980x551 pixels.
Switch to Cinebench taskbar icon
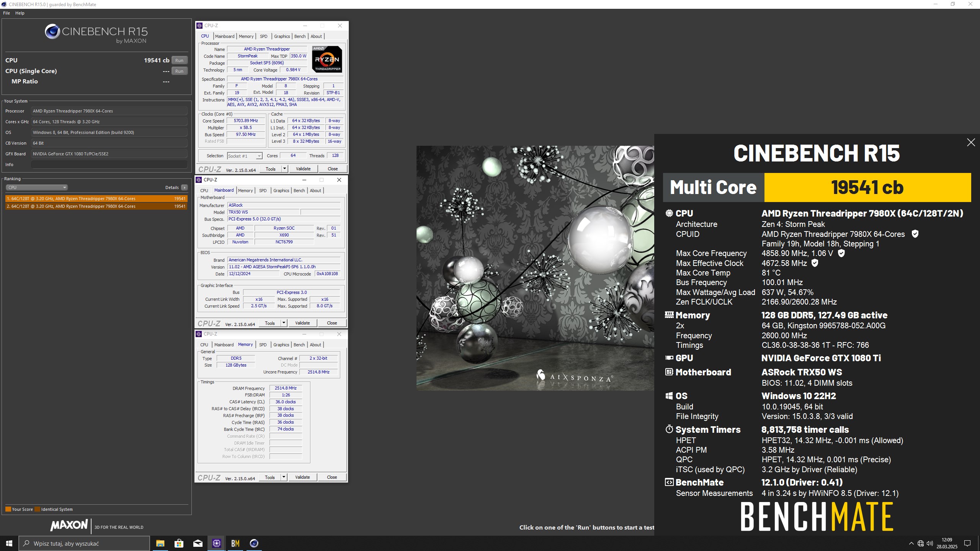pyautogui.click(x=254, y=543)
